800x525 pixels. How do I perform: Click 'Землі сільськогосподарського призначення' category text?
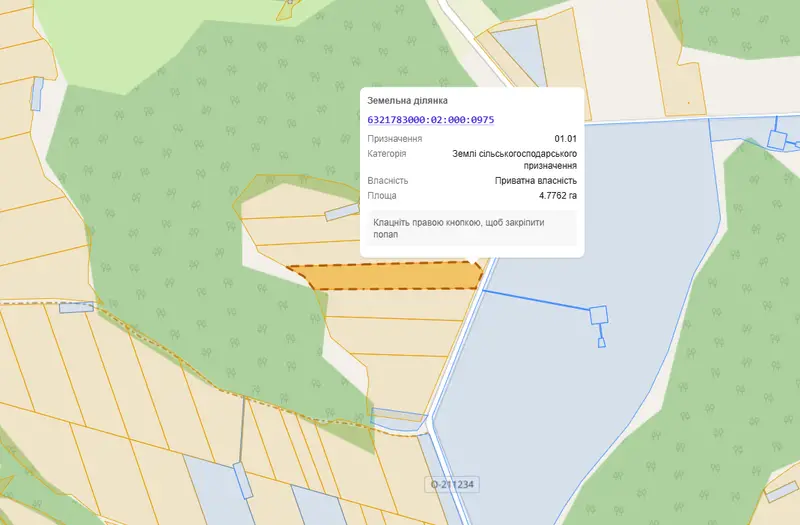tap(514, 160)
